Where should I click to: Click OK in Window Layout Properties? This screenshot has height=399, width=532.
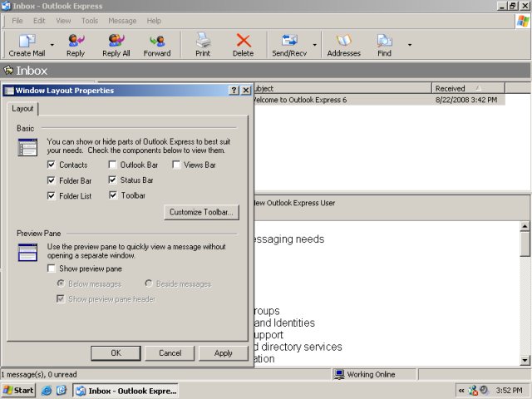pos(116,353)
